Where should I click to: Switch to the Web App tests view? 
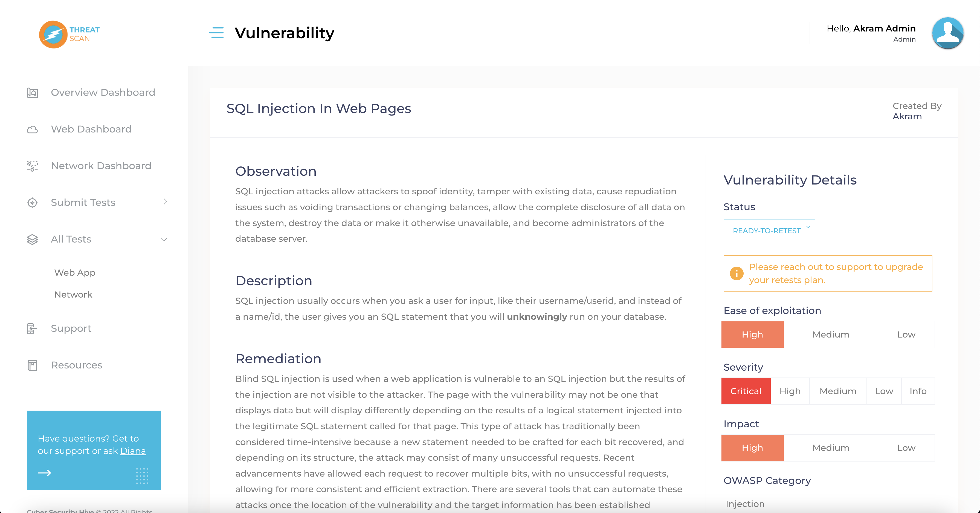pos(75,272)
